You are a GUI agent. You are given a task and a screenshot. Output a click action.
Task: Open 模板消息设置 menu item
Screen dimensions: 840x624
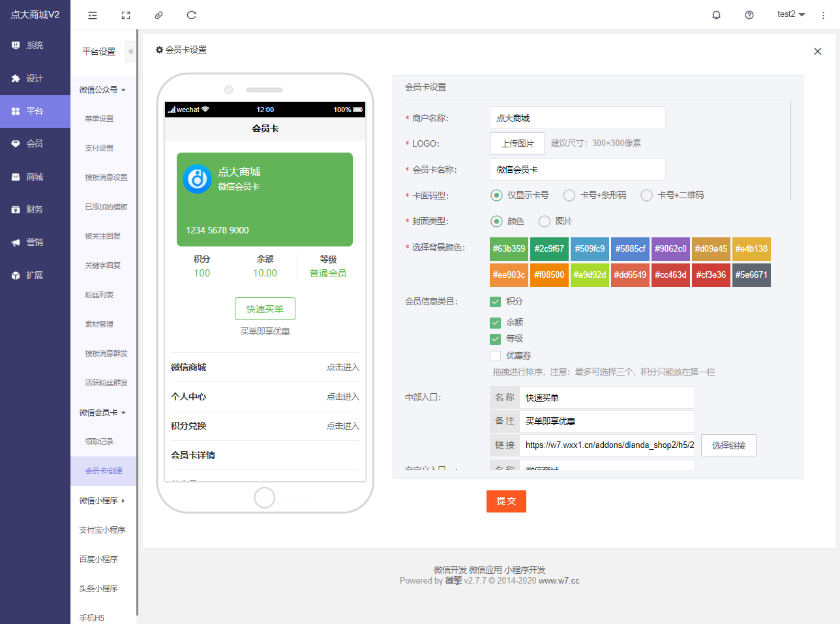[x=106, y=177]
